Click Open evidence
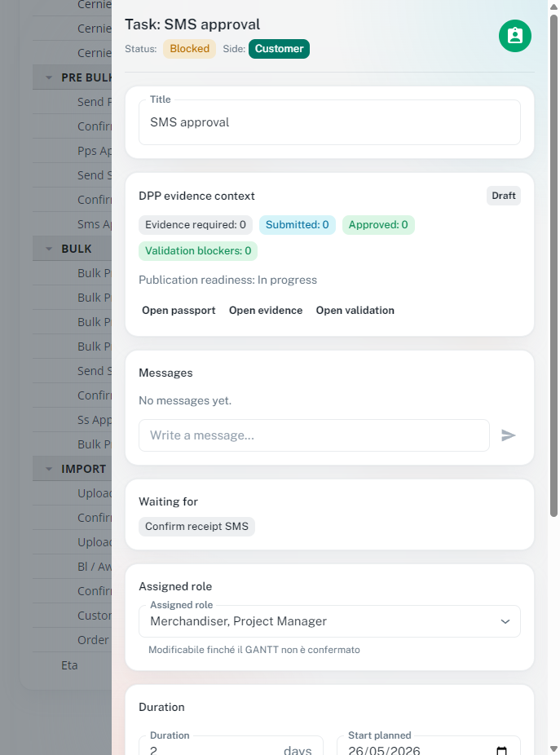 (x=266, y=311)
